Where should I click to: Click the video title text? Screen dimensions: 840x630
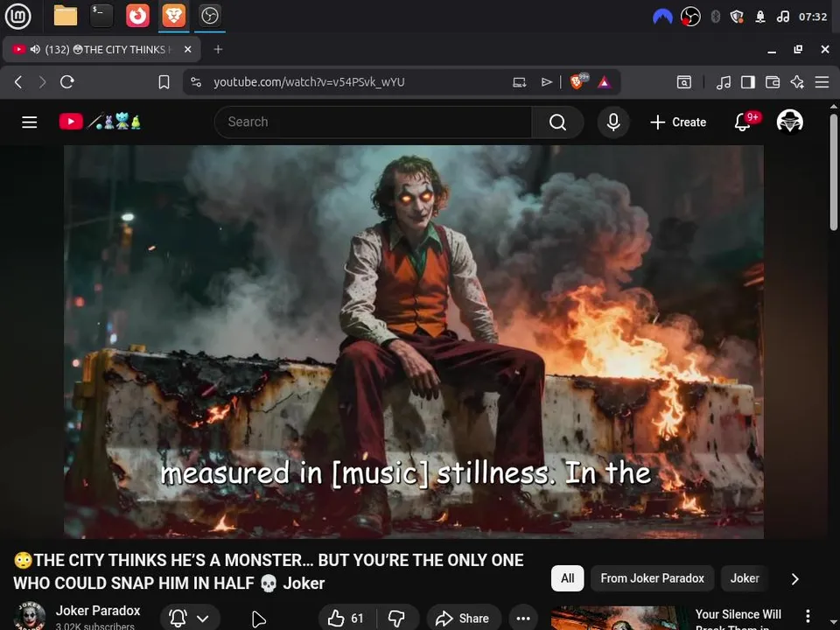[x=268, y=571]
